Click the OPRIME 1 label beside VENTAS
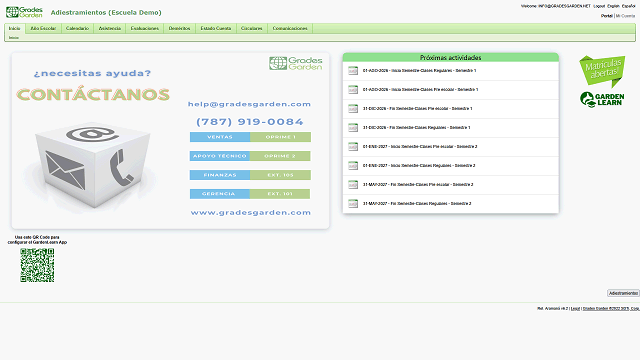 click(x=280, y=137)
